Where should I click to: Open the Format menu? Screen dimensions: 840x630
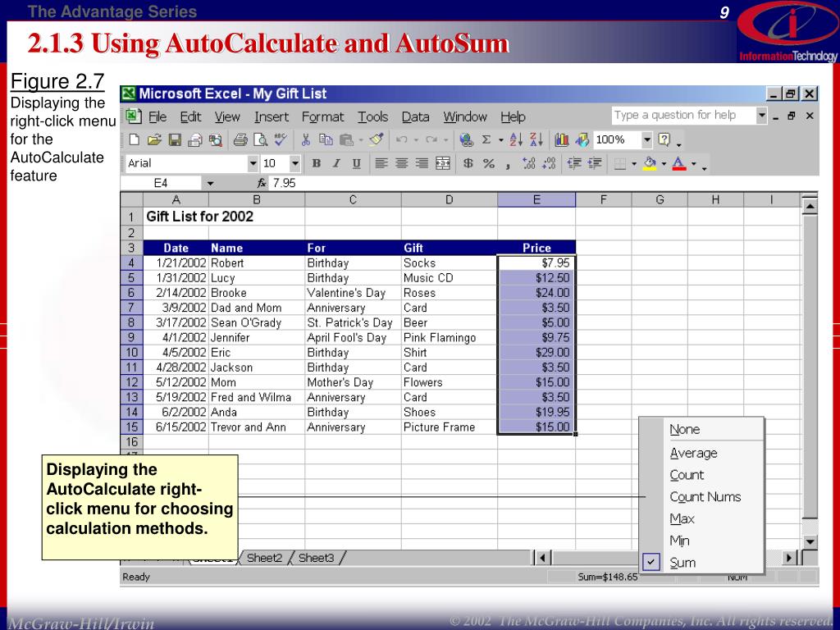[x=322, y=116]
